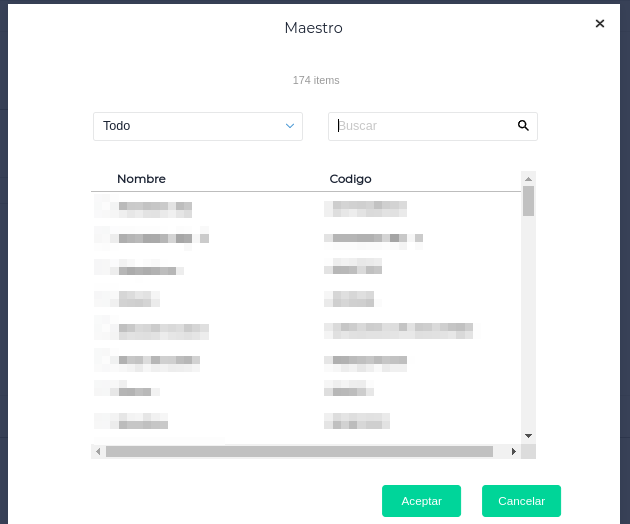630x524 pixels.
Task: Click the horizontal scrollbar left arrow
Action: click(98, 452)
